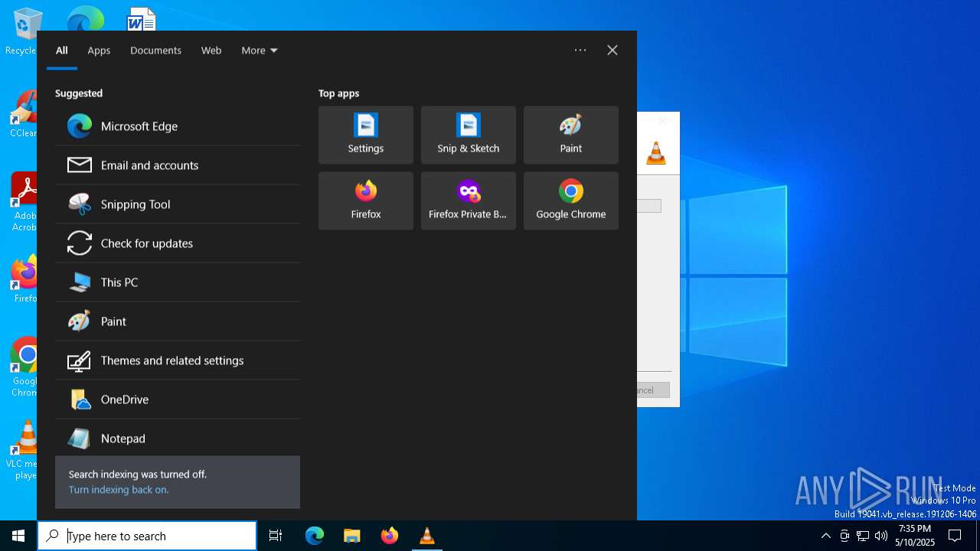This screenshot has width=980, height=551.
Task: Open Microsoft Edge from taskbar
Action: point(315,536)
